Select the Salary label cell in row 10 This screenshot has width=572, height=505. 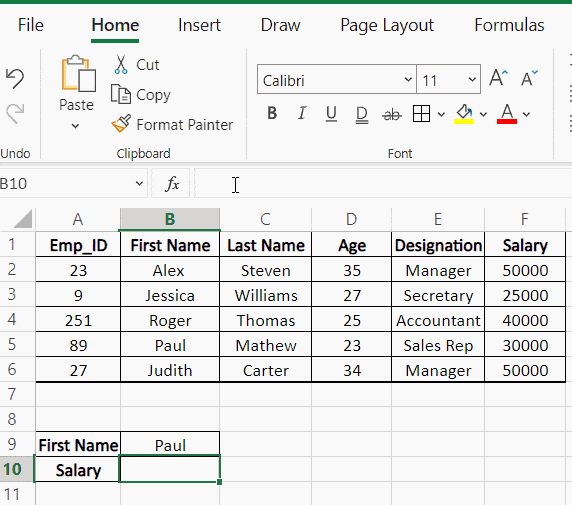(x=78, y=469)
